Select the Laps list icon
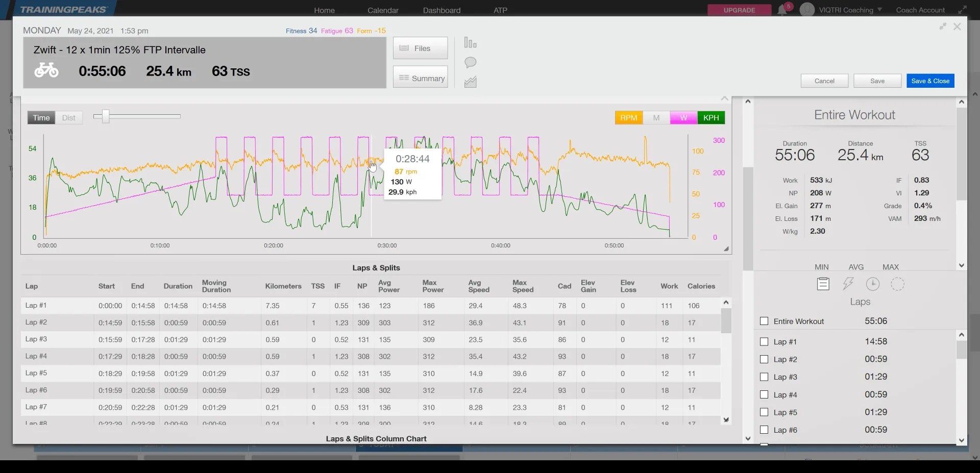 click(823, 284)
